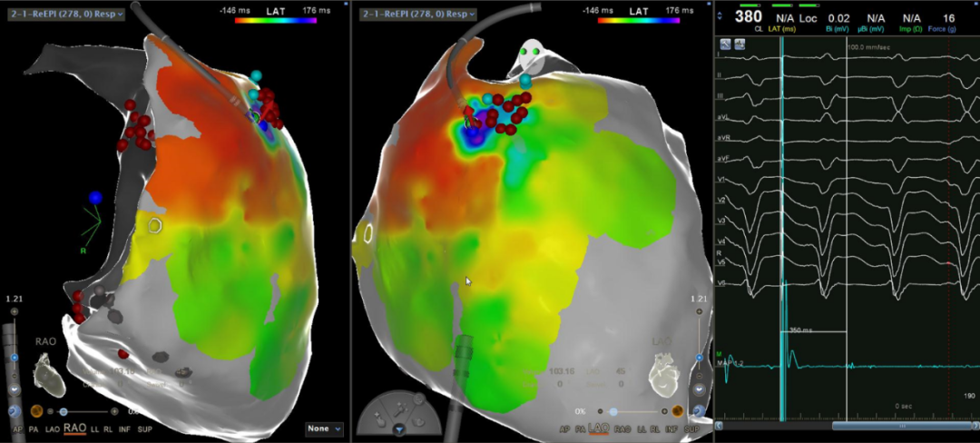Click hammer tool icon in ECG panel
Screen dimensions: 980x443
pos(726,44)
